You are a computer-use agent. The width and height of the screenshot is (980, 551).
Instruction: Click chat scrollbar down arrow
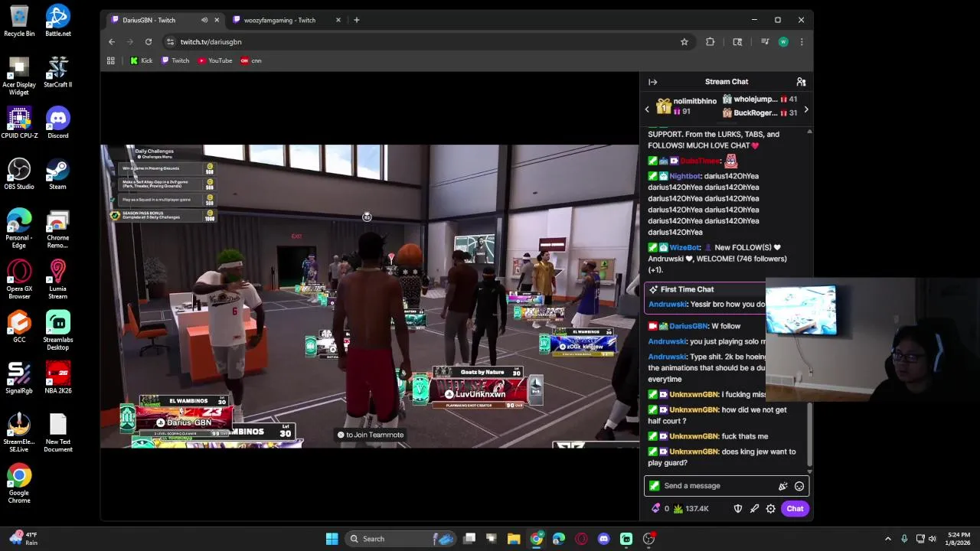tap(809, 471)
